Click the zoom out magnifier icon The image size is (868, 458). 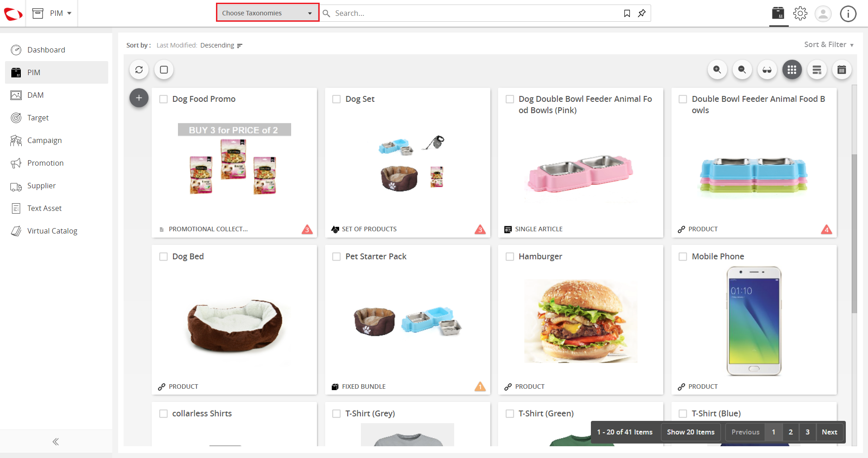(x=742, y=70)
